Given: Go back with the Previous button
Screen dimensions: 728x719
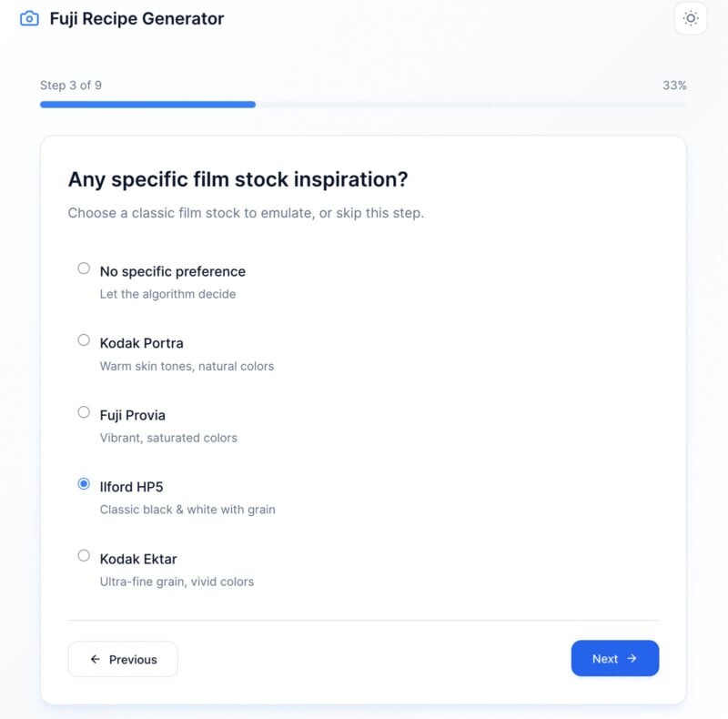Looking at the screenshot, I should point(123,660).
